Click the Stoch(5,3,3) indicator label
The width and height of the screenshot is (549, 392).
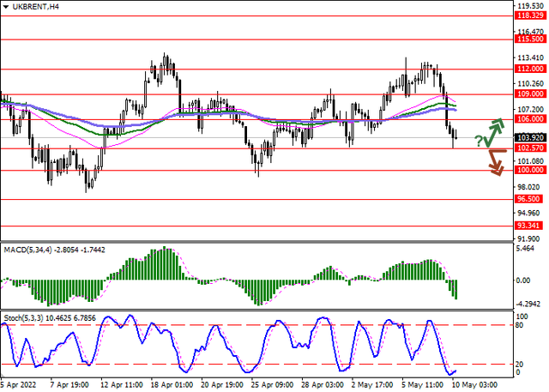coord(23,318)
